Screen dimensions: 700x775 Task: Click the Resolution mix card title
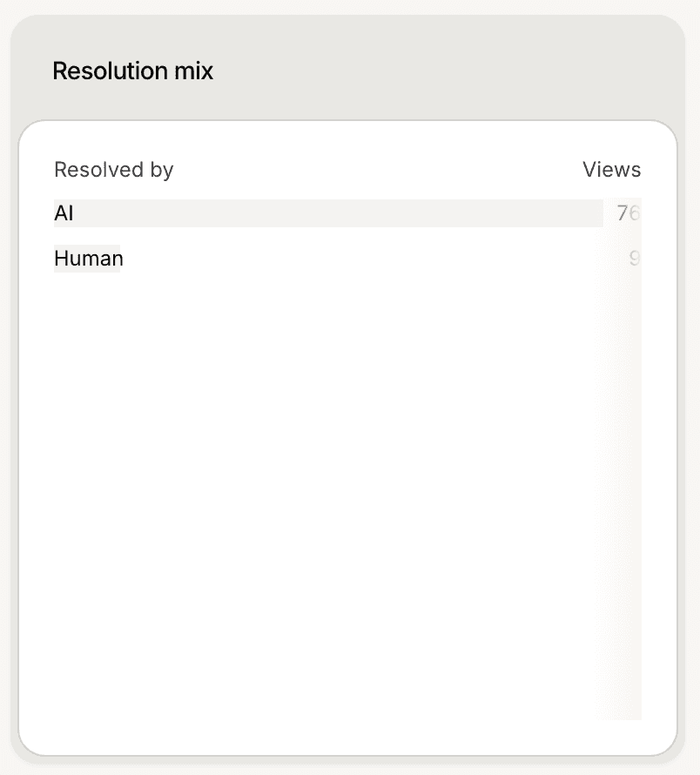point(132,71)
